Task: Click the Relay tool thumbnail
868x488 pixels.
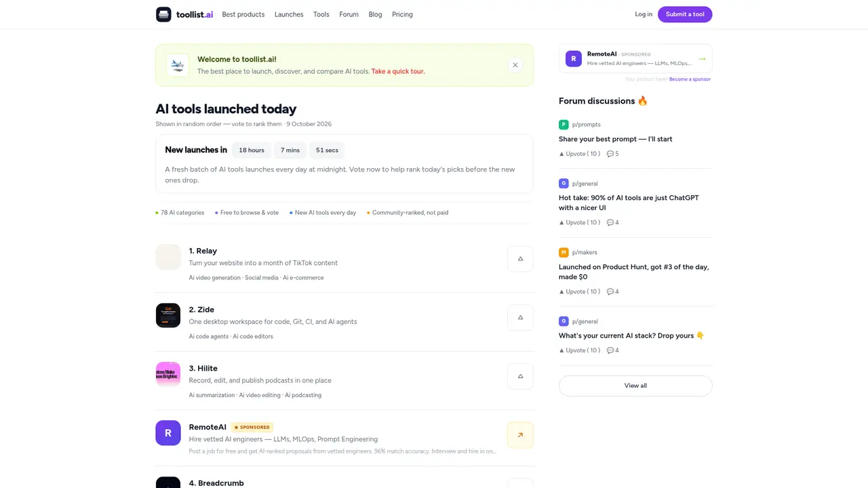Action: pyautogui.click(x=168, y=257)
